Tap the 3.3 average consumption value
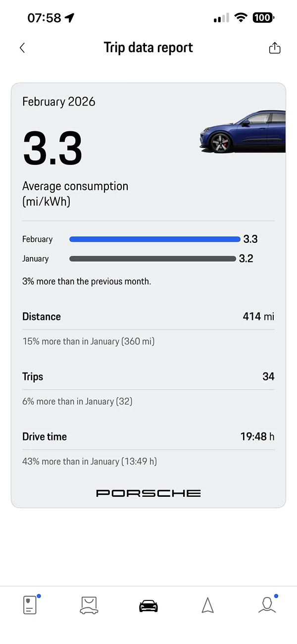 (x=52, y=148)
